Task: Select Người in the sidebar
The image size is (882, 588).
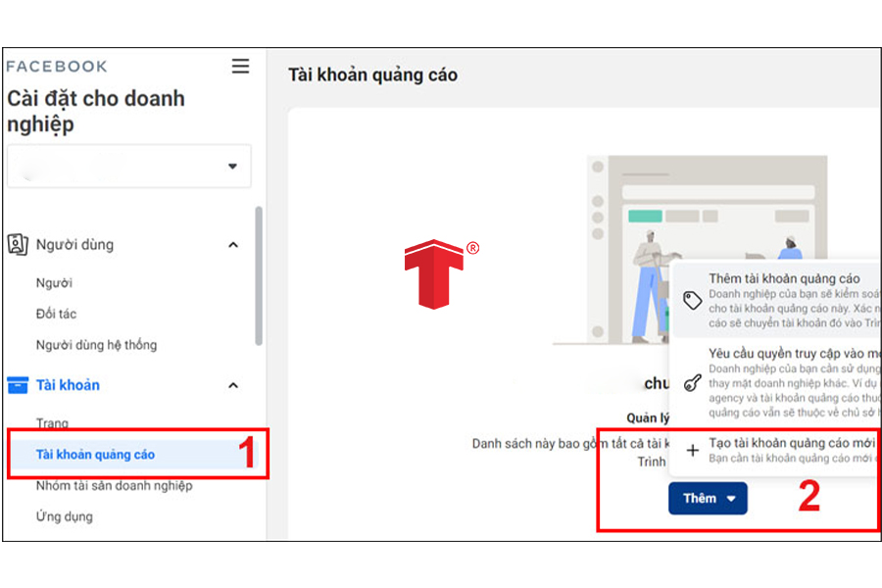Action: coord(54,282)
